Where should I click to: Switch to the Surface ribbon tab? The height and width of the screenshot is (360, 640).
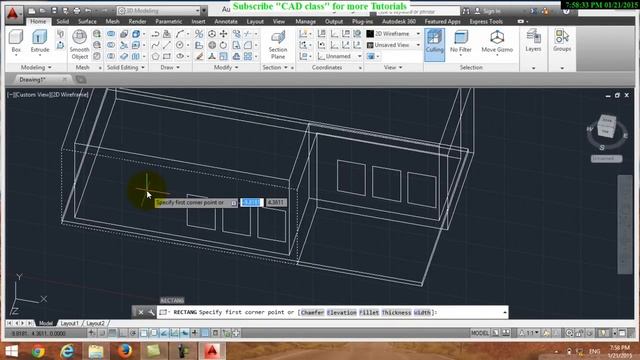click(x=87, y=21)
